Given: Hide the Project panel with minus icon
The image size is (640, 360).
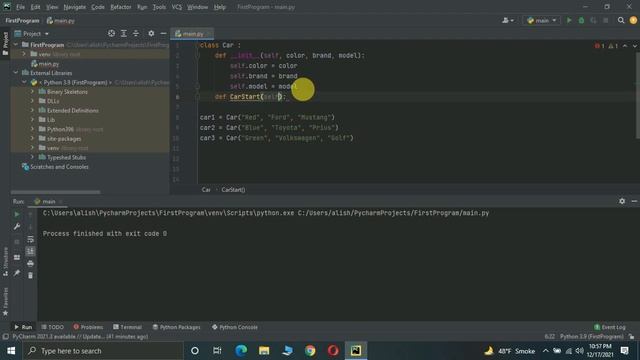Looking at the screenshot, I should pyautogui.click(x=163, y=33).
